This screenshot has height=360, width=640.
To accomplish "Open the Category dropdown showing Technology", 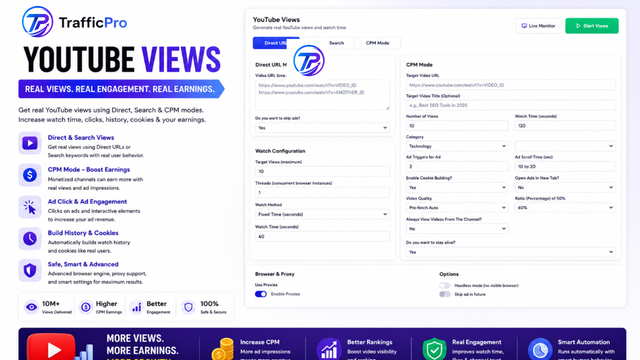I will pyautogui.click(x=457, y=146).
